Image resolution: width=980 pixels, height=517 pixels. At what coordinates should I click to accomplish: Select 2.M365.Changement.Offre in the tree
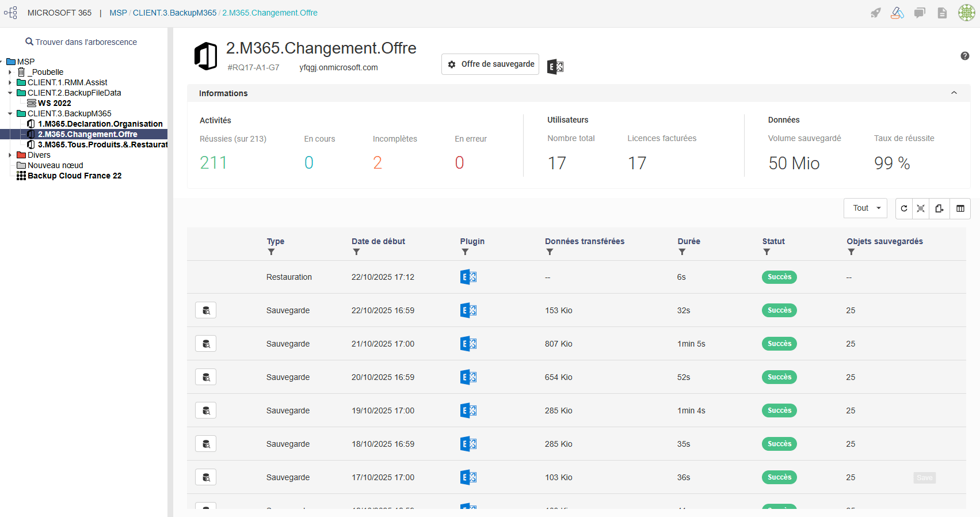click(x=87, y=134)
